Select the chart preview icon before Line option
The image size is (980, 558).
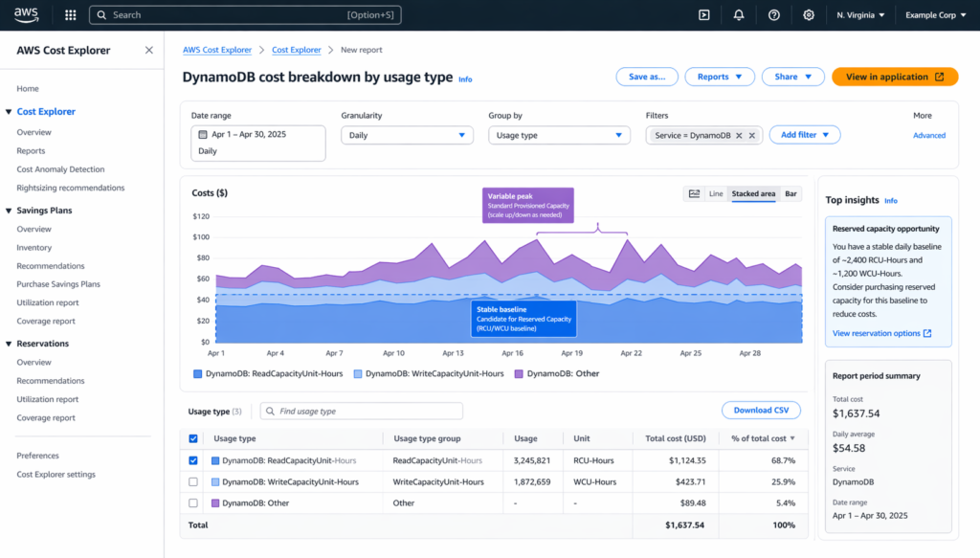click(x=693, y=193)
